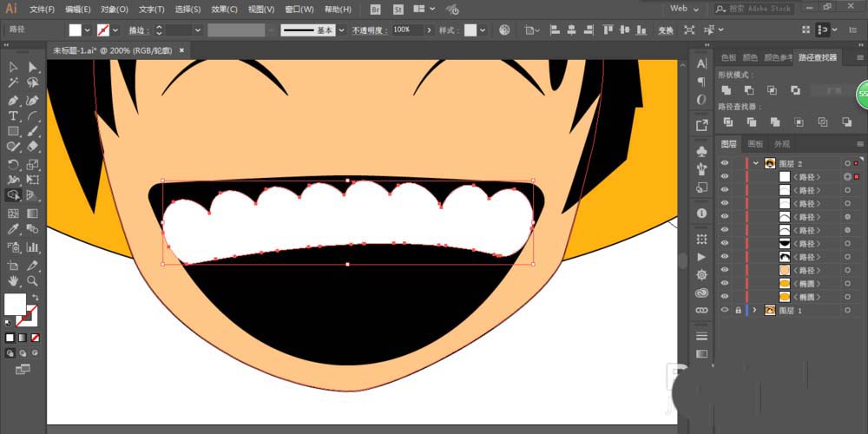Open the Web workspace switcher
The height and width of the screenshot is (434, 868).
point(684,9)
